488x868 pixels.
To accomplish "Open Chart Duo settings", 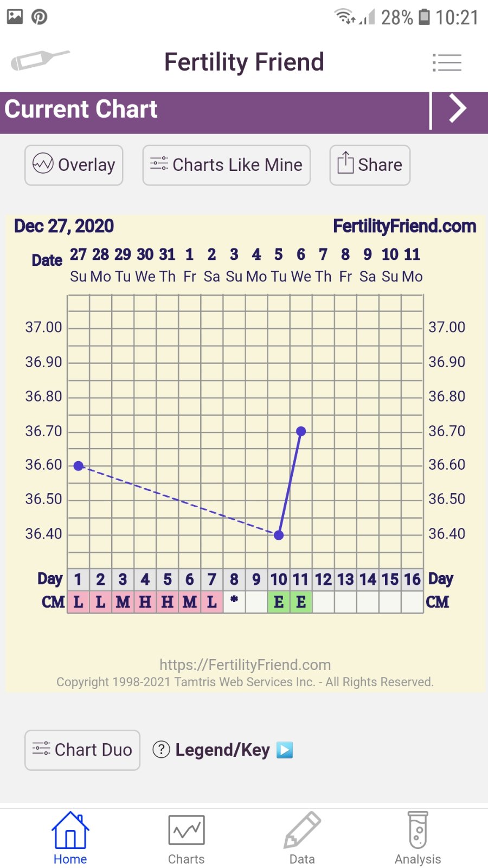I will coord(82,750).
